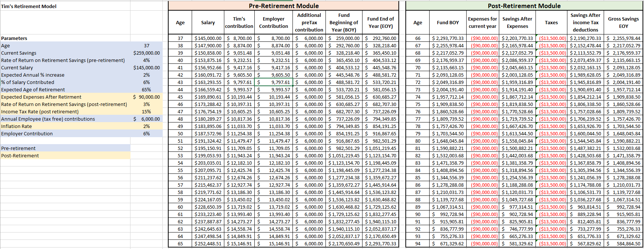The image size is (644, 249).
Task: Click savings after expenses $ 2,003,128.05
Action: (x=517, y=75)
